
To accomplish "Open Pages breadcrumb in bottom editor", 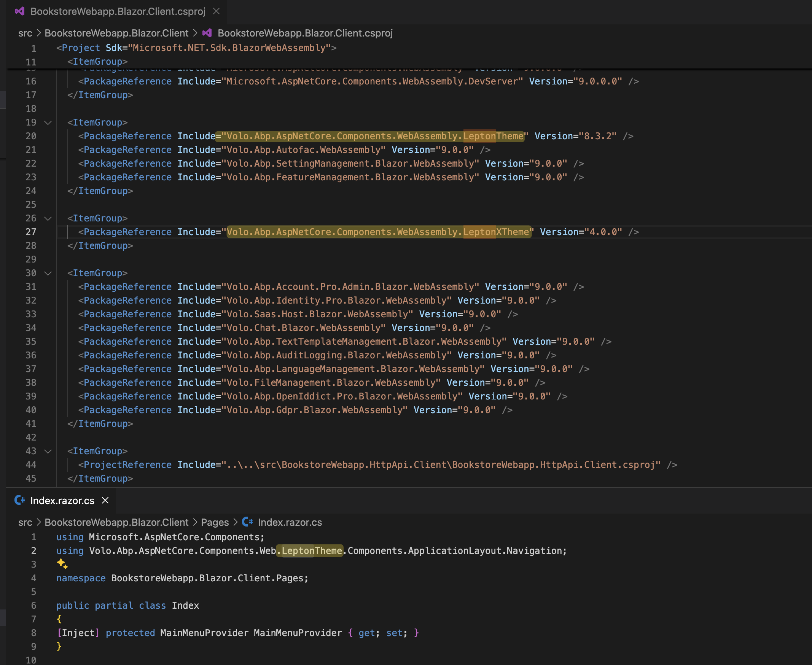I will point(215,522).
